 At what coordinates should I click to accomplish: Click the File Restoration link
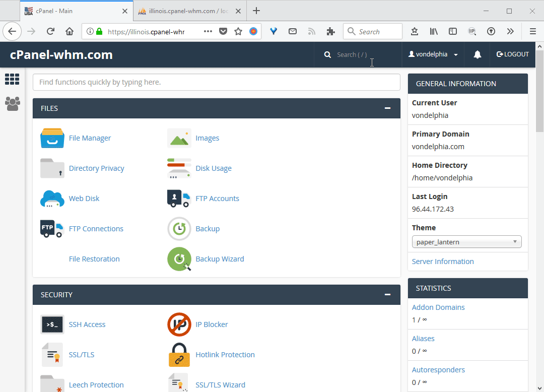(94, 259)
